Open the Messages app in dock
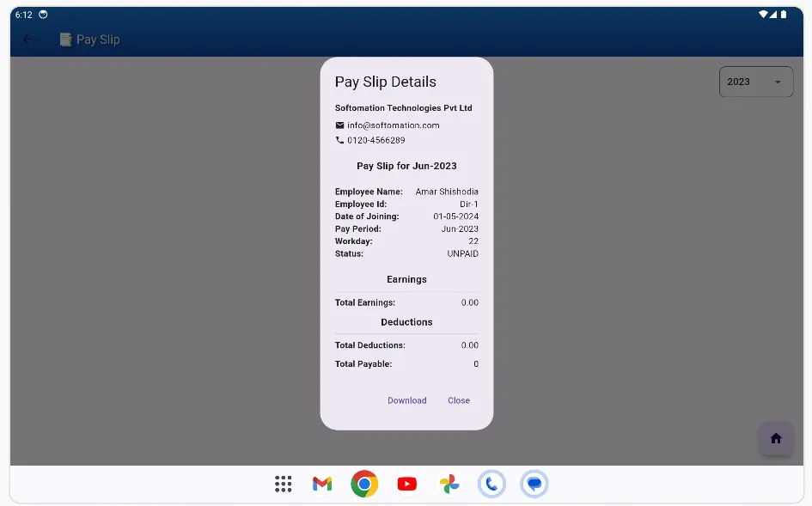This screenshot has width=812, height=506. pyautogui.click(x=534, y=484)
